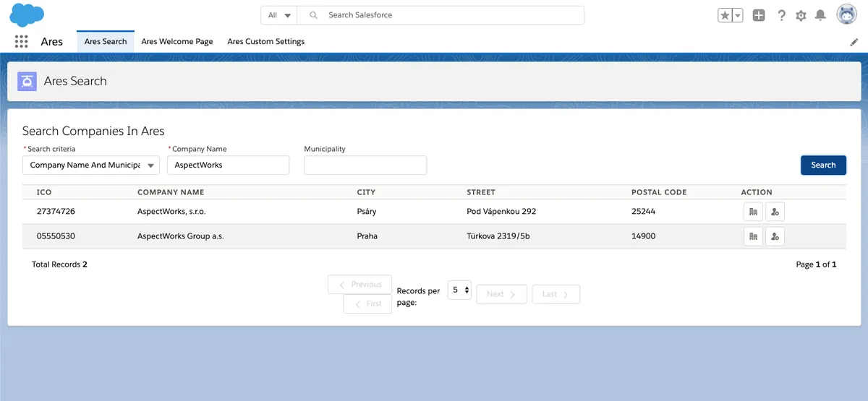Screen dimensions: 868x401
Task: Click person icon for AspectWorks, s.r.o. row
Action: click(775, 212)
